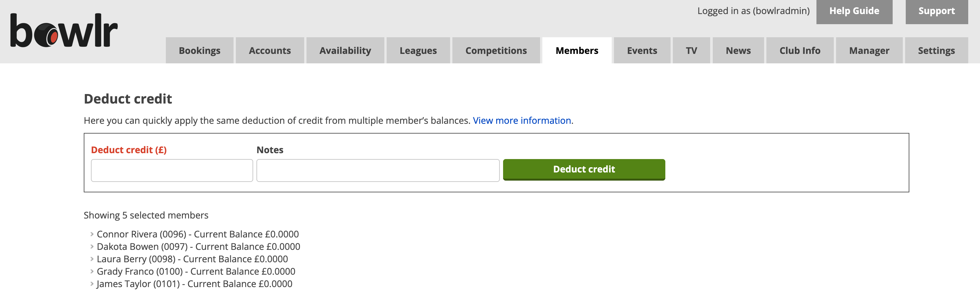Open the Accounts section
980x307 pixels.
[270, 50]
